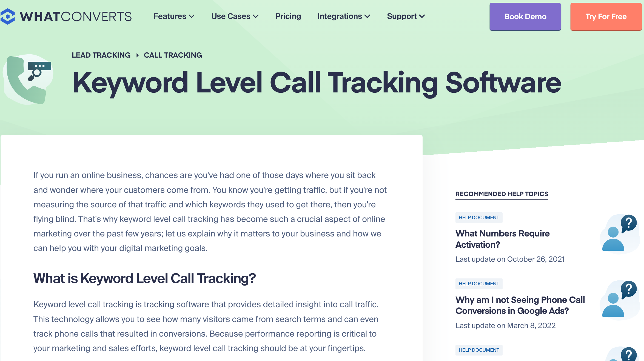Open the Support menu
This screenshot has height=361, width=644.
coord(406,16)
